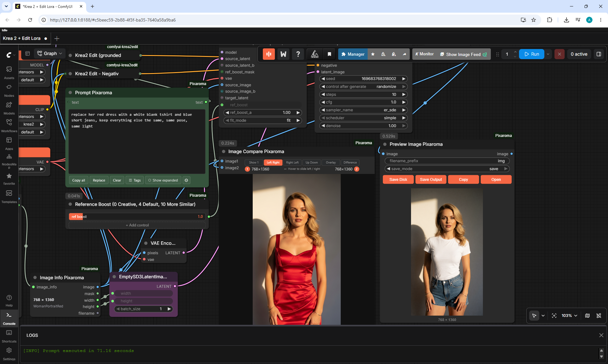Select the Difference compare mode
Screen dimensions: 608x364
tap(350, 163)
